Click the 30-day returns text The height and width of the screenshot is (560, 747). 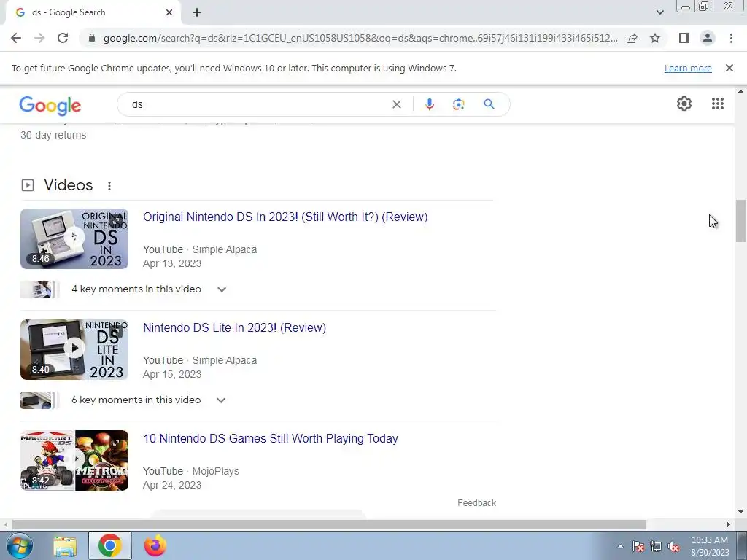[53, 135]
